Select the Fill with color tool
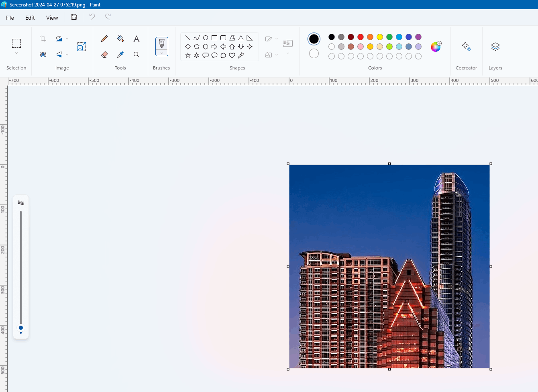This screenshot has height=392, width=538. coord(120,39)
